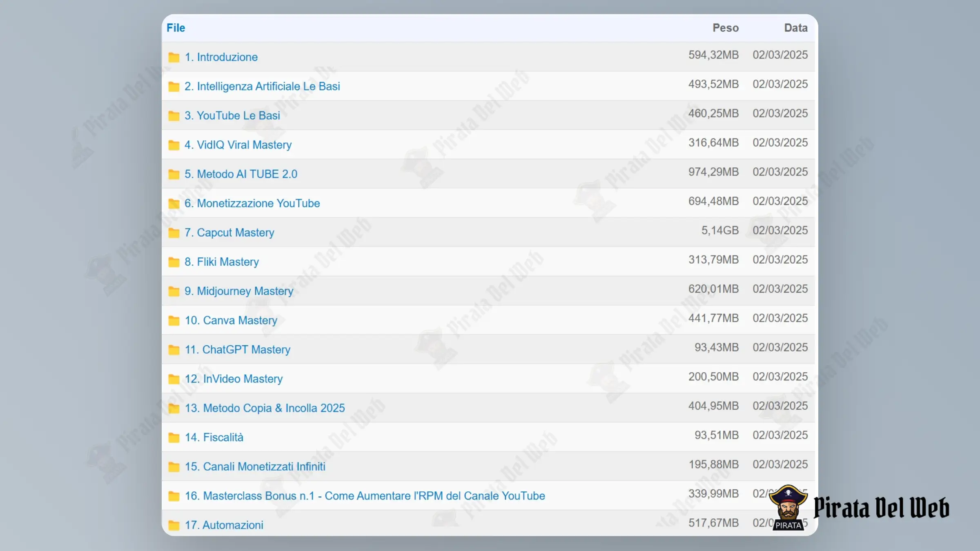Click the 620,01MB size value
980x551 pixels.
714,289
